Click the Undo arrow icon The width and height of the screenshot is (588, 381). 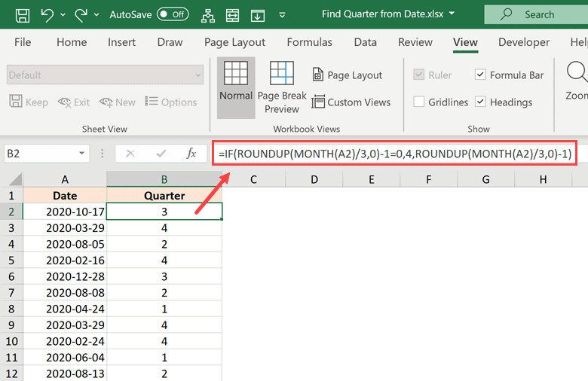[x=48, y=14]
